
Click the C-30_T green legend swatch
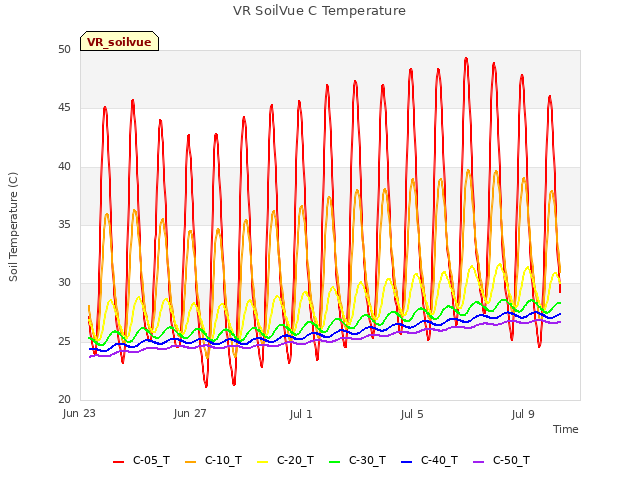[x=334, y=462]
